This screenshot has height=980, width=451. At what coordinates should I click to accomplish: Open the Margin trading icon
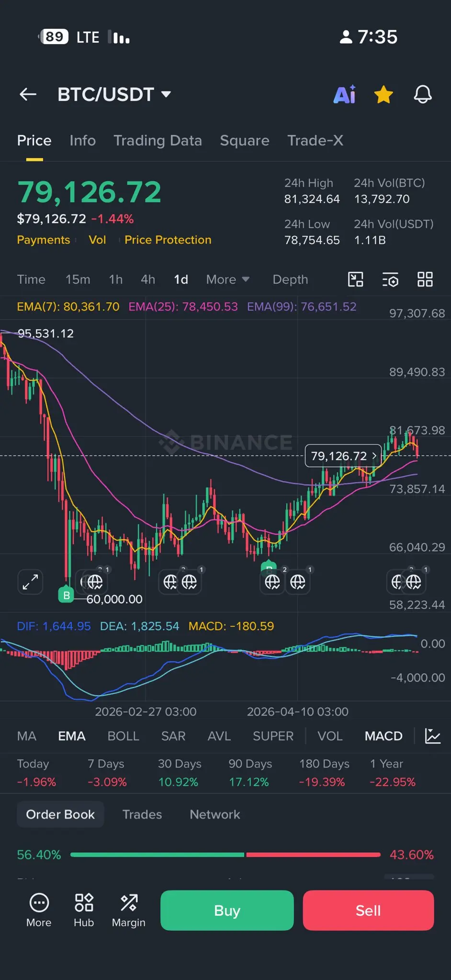[128, 910]
